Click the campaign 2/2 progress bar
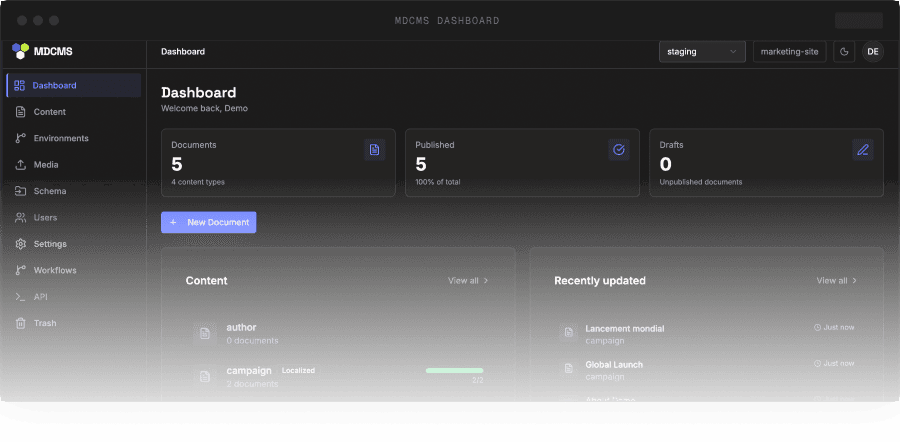 tap(455, 371)
